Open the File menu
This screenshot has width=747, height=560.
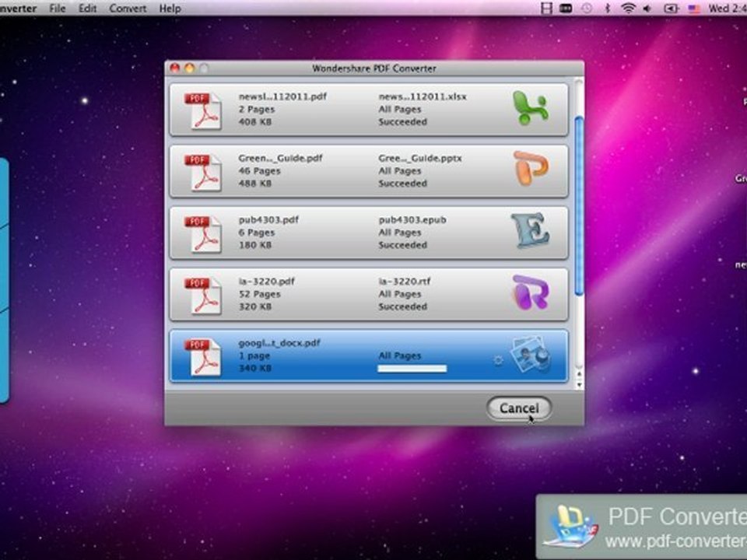57,8
